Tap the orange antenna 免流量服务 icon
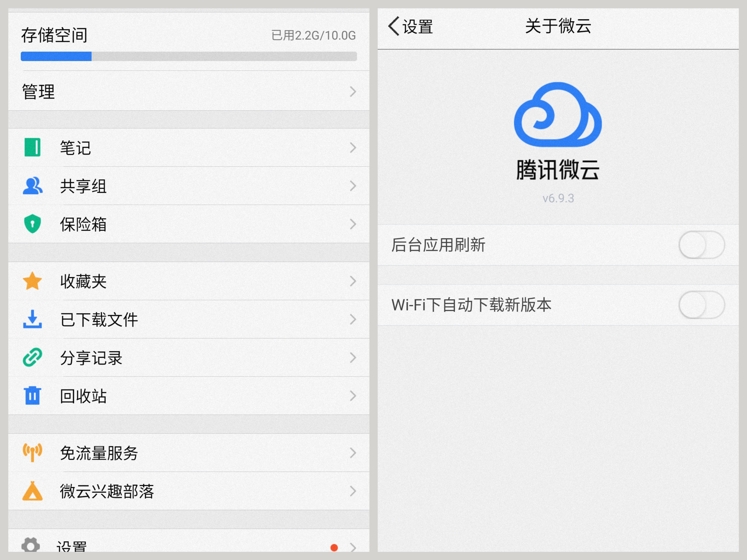The width and height of the screenshot is (747, 560). (x=32, y=452)
